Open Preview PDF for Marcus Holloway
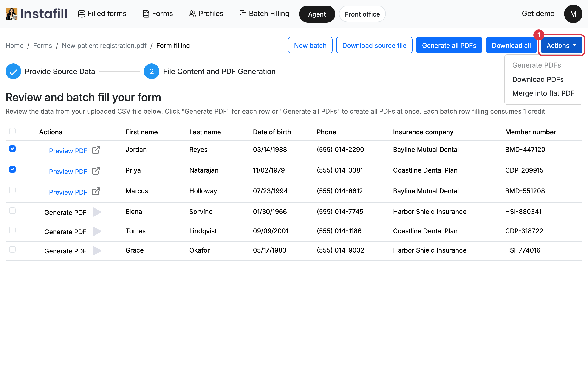Screen dimensions: 588x368 click(x=68, y=192)
